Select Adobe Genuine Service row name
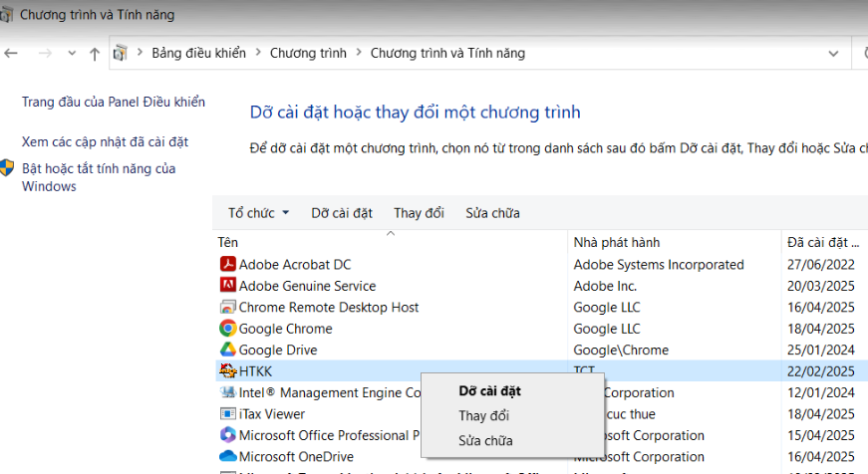This screenshot has width=868, height=474. click(x=307, y=286)
